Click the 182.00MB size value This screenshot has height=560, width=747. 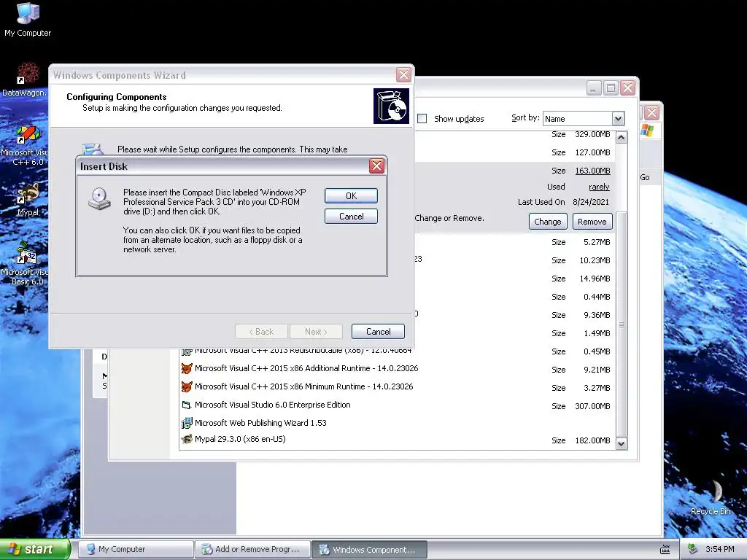pos(592,440)
